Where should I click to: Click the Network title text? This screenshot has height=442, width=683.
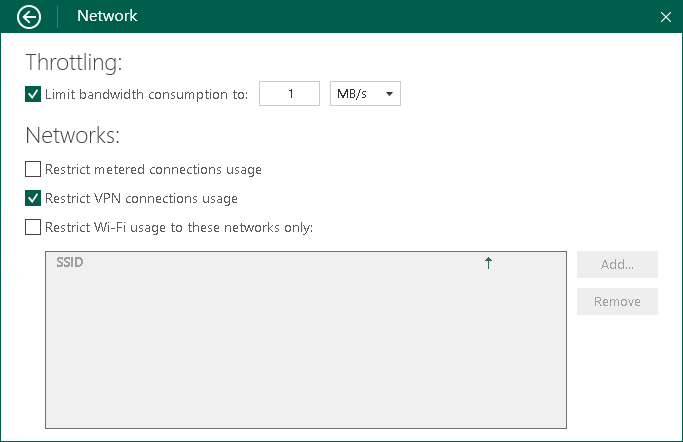(x=107, y=16)
